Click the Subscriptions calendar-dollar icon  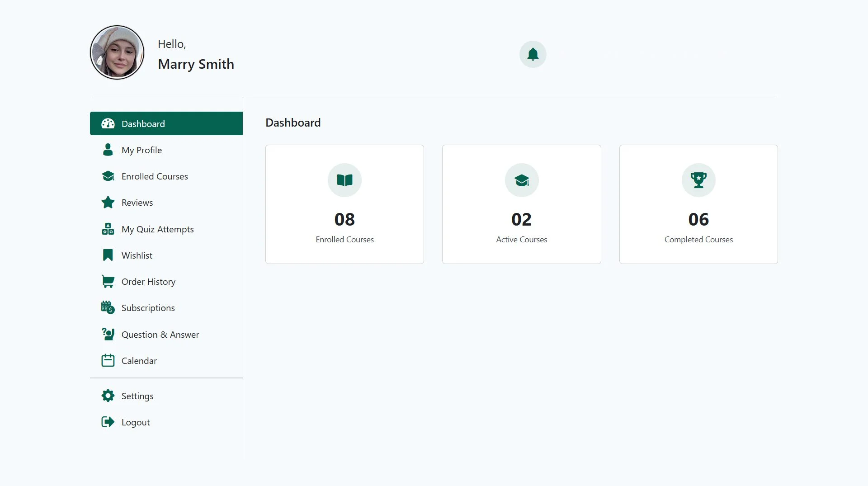coord(108,307)
